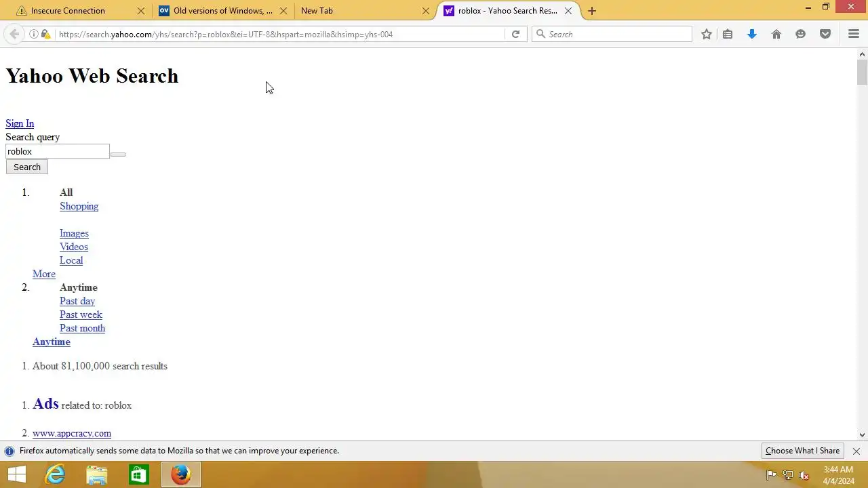Image resolution: width=868 pixels, height=488 pixels.
Task: Open the Videos results link
Action: (x=73, y=247)
